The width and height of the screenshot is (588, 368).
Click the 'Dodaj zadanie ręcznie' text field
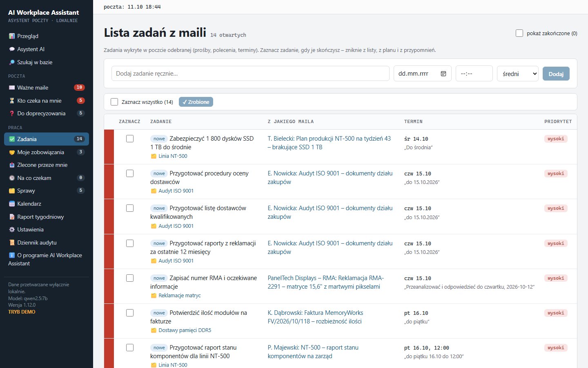(x=250, y=74)
